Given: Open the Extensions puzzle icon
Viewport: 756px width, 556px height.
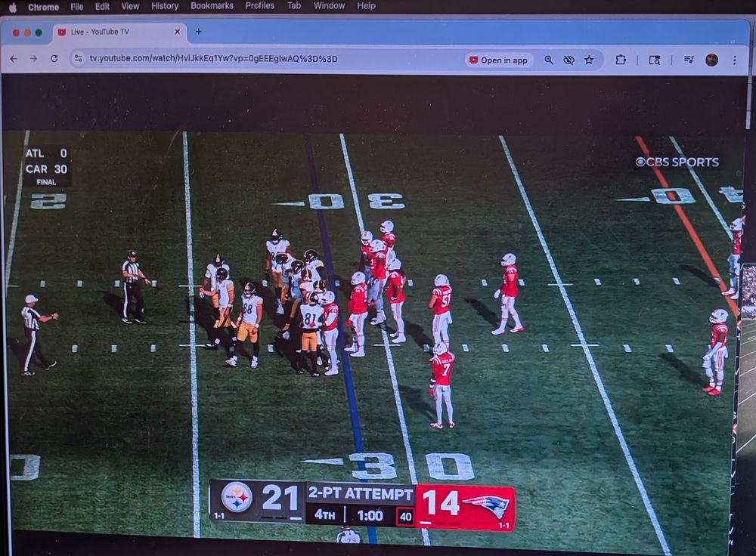Looking at the screenshot, I should click(621, 60).
